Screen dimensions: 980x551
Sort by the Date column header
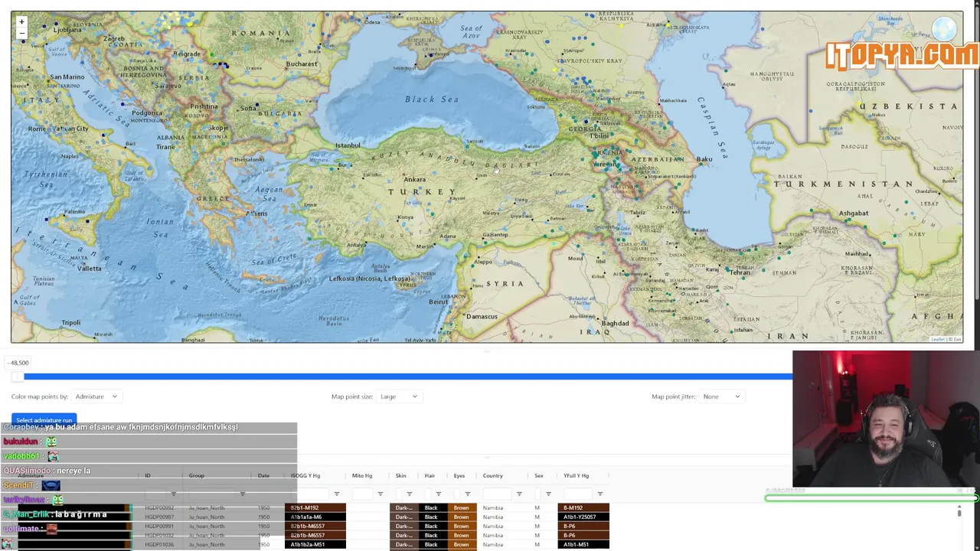pos(263,476)
